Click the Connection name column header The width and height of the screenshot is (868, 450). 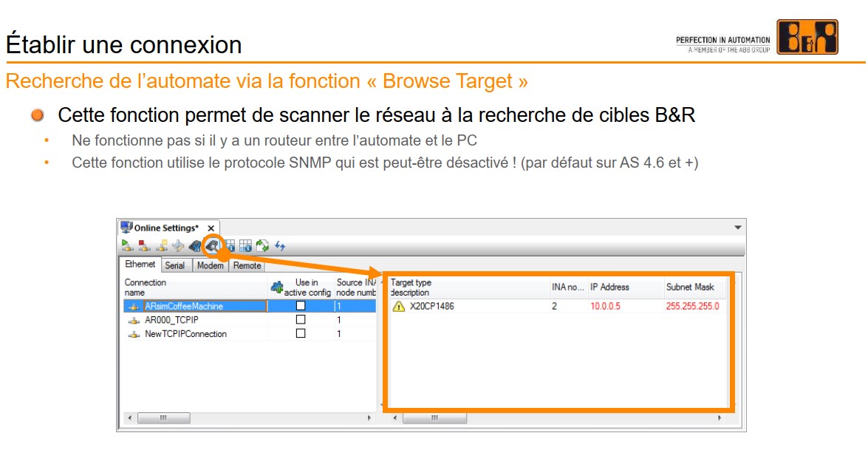tap(196, 287)
